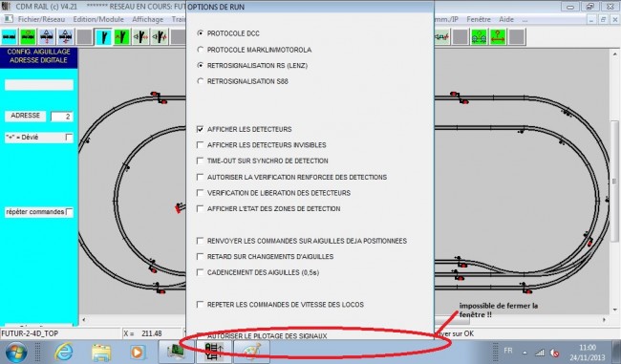Click the green turnout tool icon
This screenshot has height=364, width=621.
pos(122,37)
